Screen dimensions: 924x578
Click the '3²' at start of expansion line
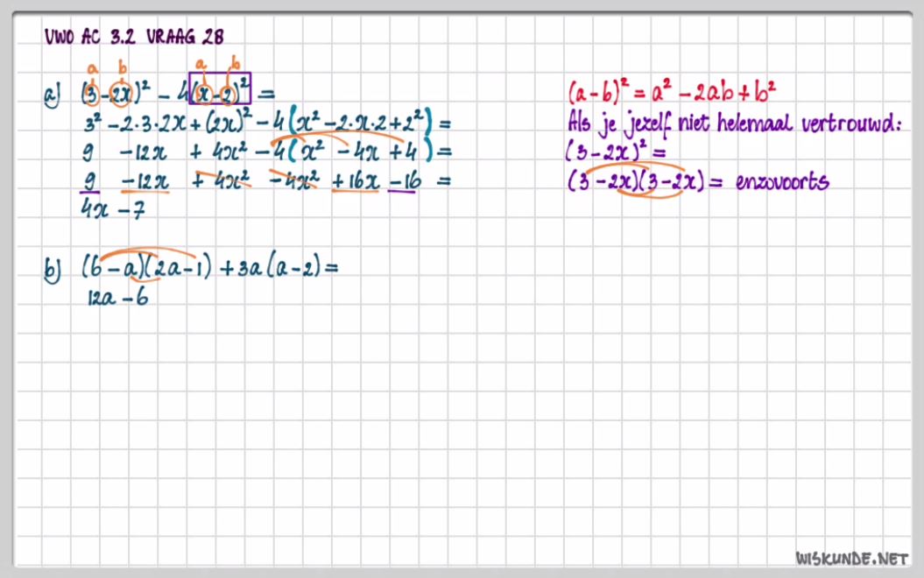point(92,121)
